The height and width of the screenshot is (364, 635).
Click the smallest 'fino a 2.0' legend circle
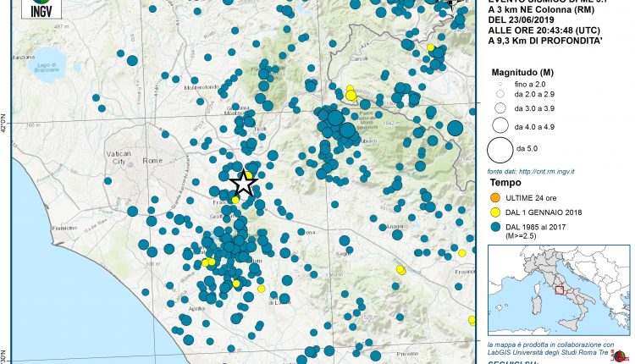500,85
